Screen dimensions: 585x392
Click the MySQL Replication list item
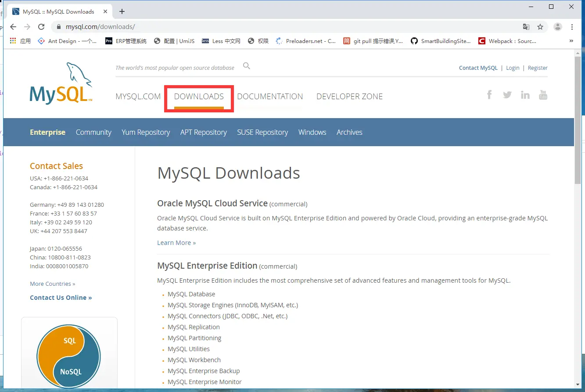click(x=194, y=327)
